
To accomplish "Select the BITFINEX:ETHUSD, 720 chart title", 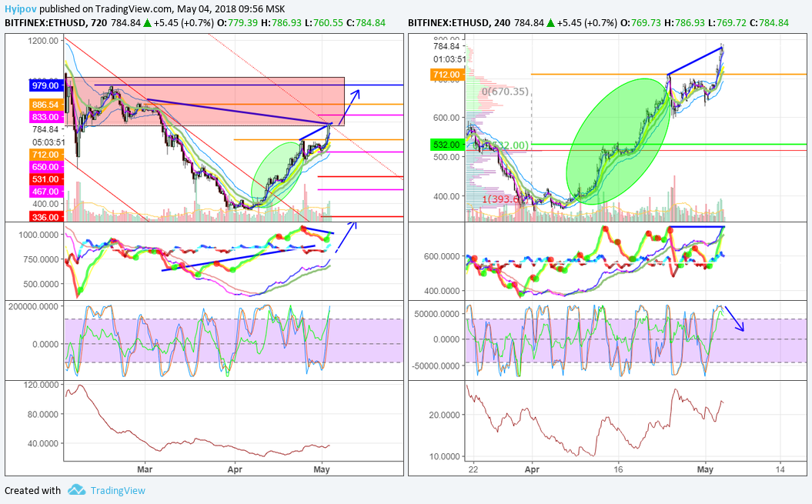I will [56, 23].
